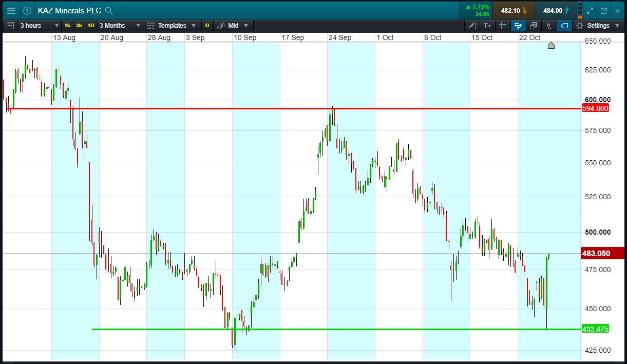Click the 525.000 price axis label
627x364 pixels.
(x=597, y=197)
